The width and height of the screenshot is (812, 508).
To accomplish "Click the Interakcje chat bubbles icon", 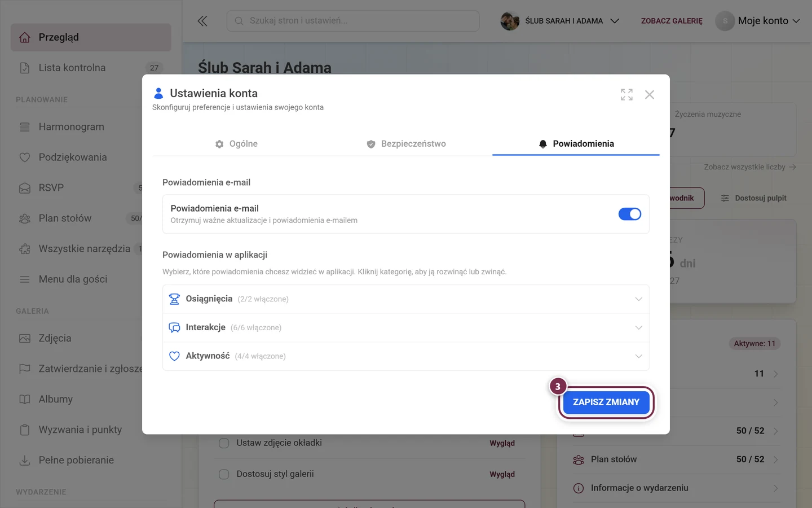I will [174, 327].
